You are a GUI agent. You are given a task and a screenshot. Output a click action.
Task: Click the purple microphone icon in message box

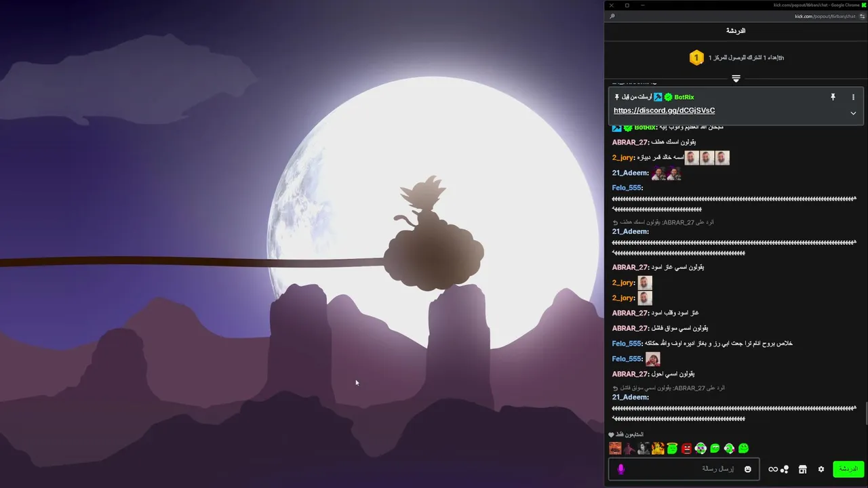coord(620,469)
